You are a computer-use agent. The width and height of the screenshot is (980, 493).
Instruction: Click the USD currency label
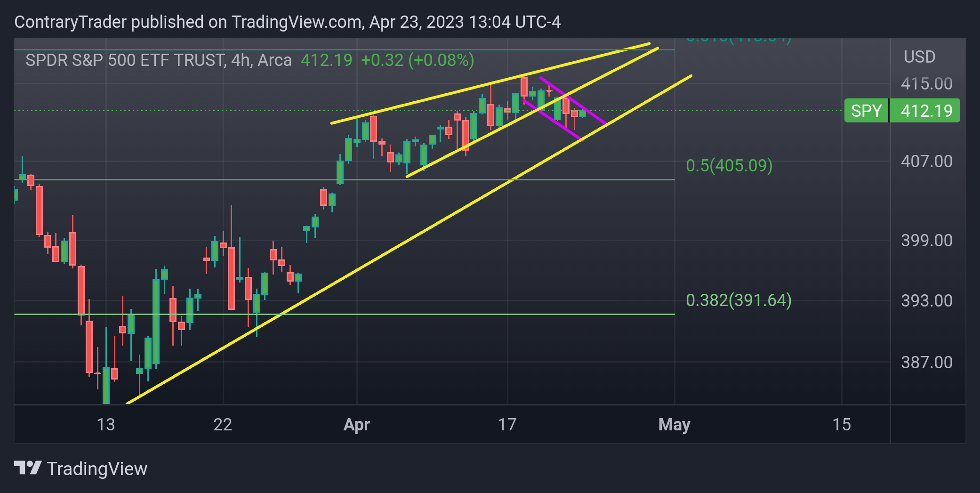(x=919, y=57)
